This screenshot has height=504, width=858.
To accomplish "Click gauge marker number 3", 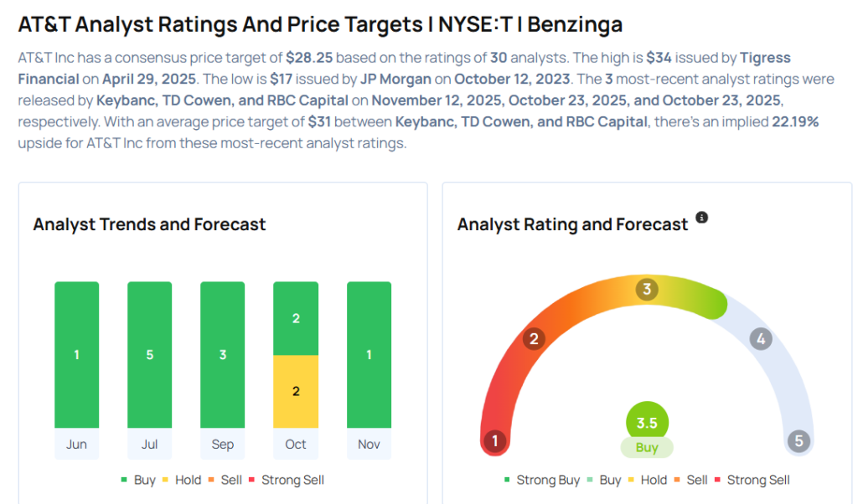I will (646, 290).
